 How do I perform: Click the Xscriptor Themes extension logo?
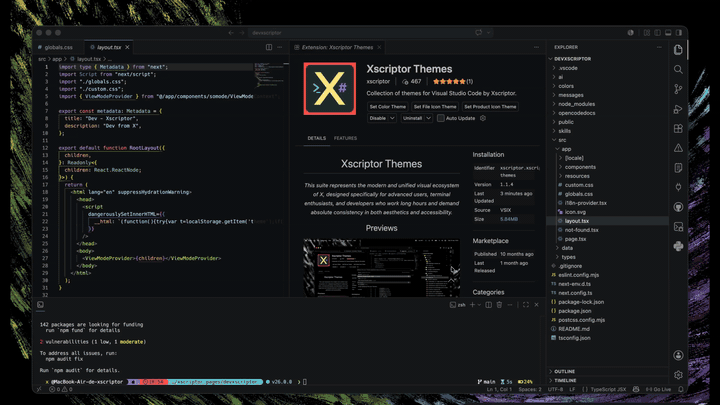click(330, 89)
